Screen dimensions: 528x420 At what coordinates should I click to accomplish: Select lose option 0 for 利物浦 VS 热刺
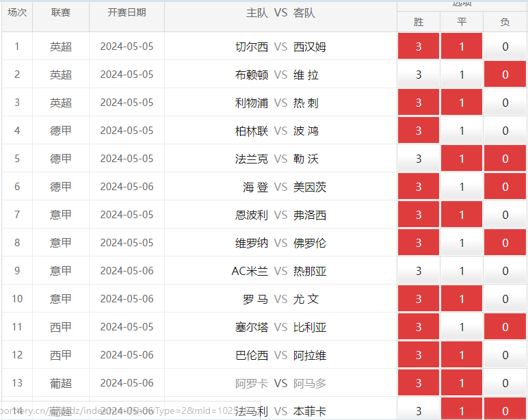point(505,102)
